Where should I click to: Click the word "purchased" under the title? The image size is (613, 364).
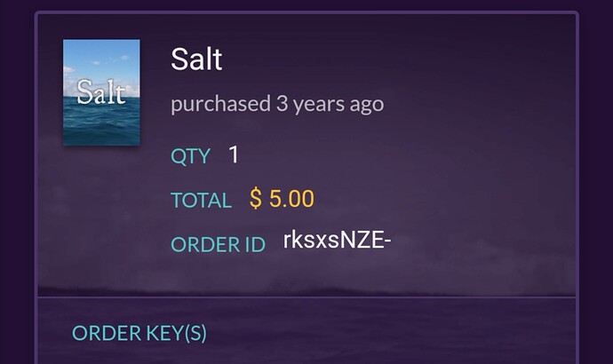[x=221, y=104]
